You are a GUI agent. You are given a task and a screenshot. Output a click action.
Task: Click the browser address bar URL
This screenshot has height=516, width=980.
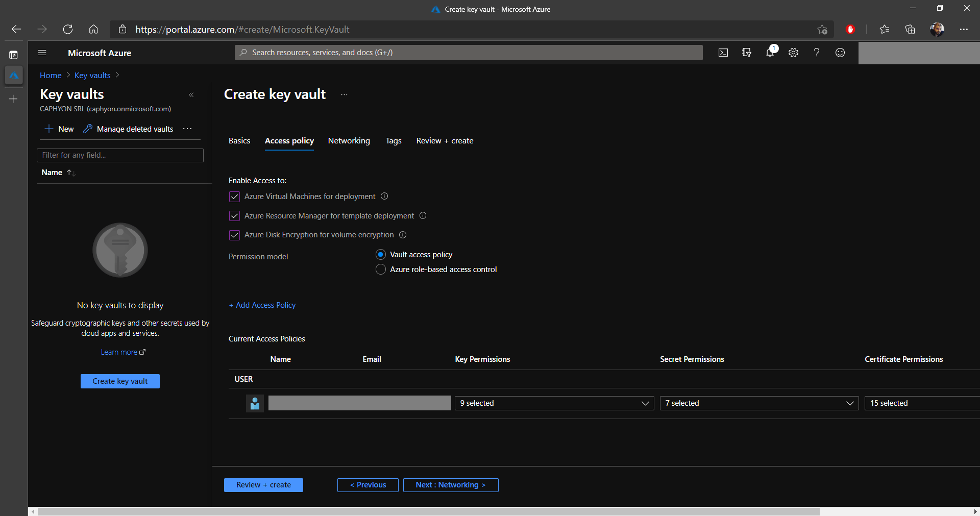tap(242, 30)
